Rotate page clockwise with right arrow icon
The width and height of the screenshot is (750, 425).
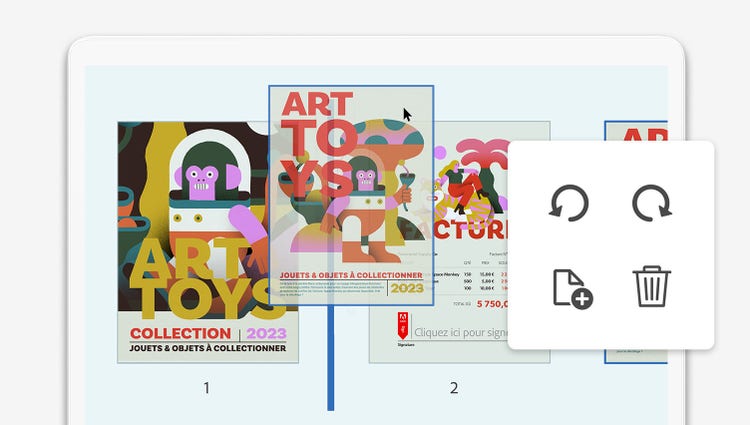pos(651,203)
